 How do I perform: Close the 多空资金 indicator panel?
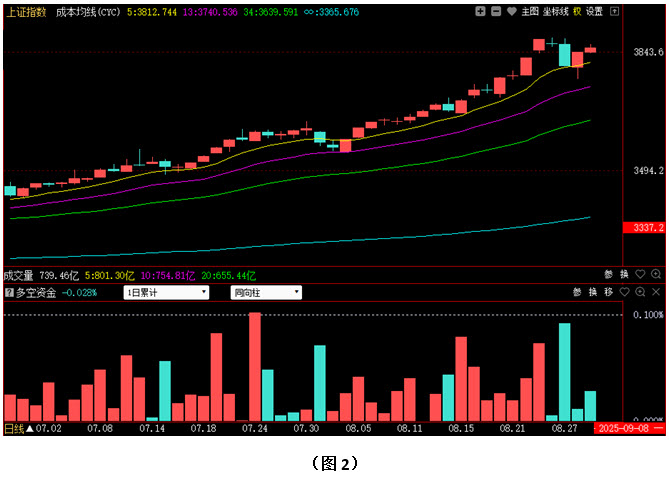(x=656, y=292)
